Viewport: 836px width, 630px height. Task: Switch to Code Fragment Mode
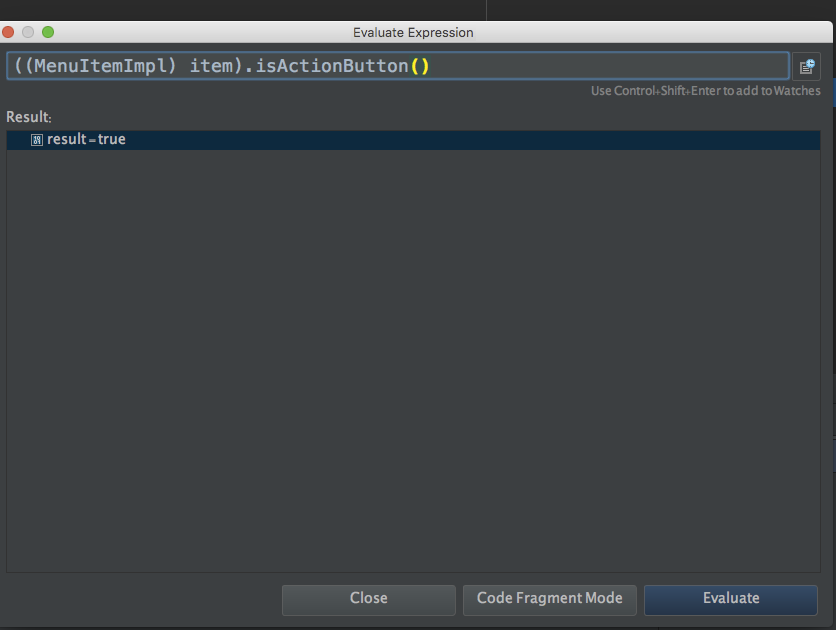pos(550,600)
